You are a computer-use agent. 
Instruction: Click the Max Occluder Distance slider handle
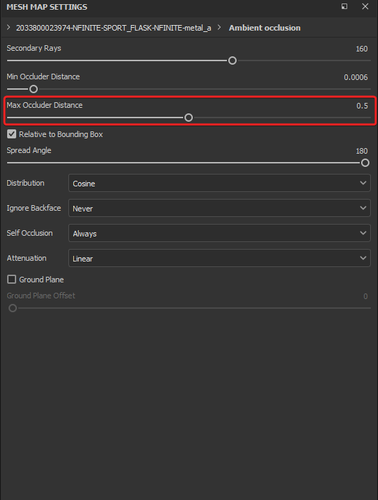(189, 118)
